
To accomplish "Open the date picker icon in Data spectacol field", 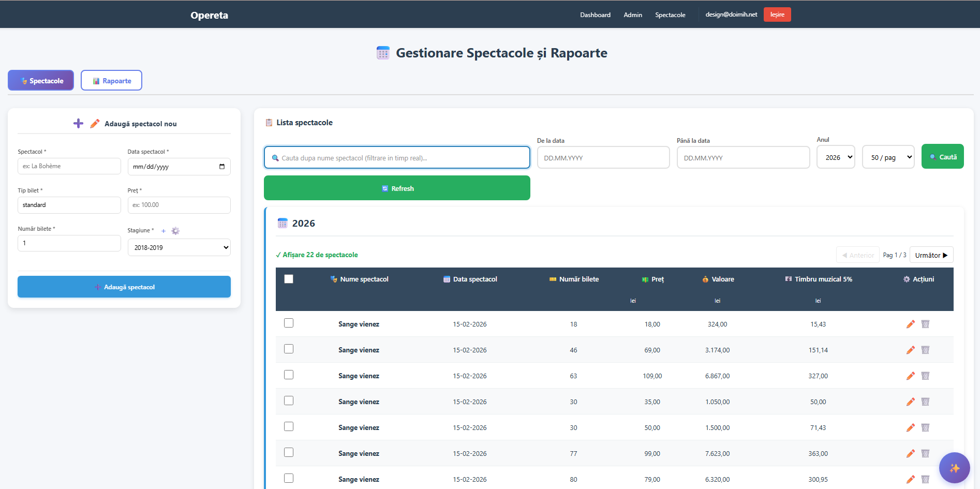I will [x=222, y=166].
